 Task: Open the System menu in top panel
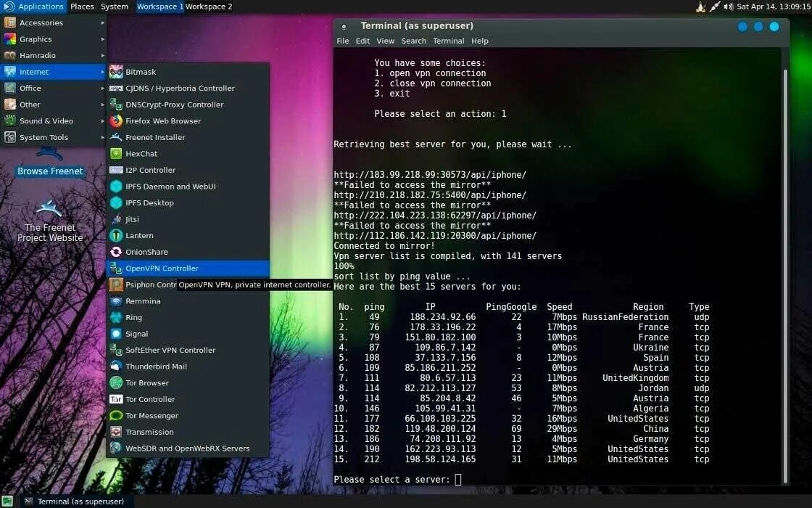click(x=115, y=7)
